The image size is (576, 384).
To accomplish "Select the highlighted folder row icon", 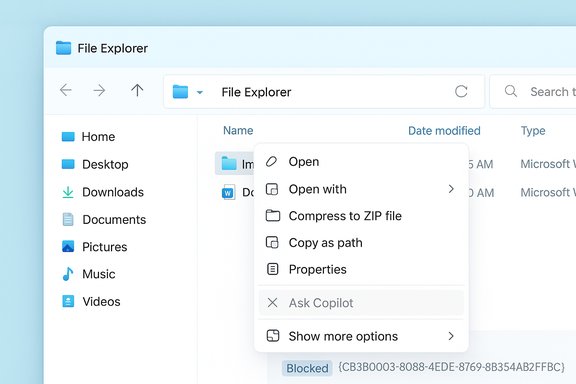I will pyautogui.click(x=229, y=164).
